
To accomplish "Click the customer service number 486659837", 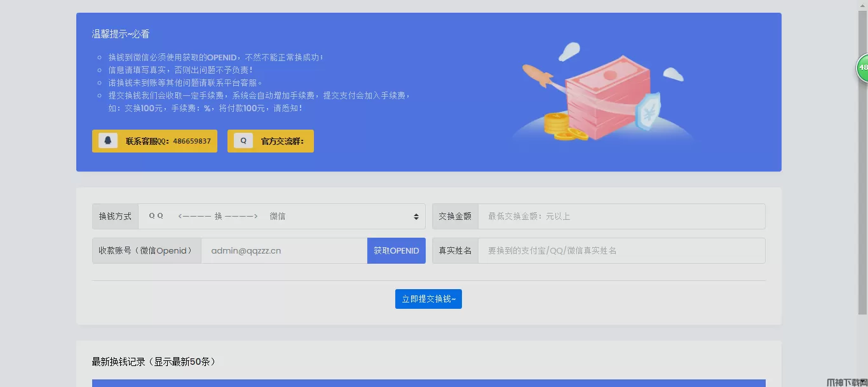I will pyautogui.click(x=191, y=141).
